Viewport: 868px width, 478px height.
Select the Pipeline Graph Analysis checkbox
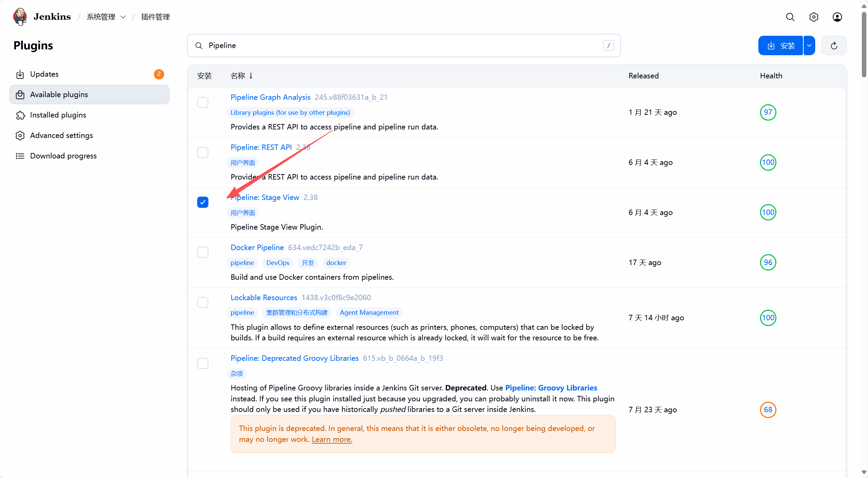pyautogui.click(x=203, y=102)
